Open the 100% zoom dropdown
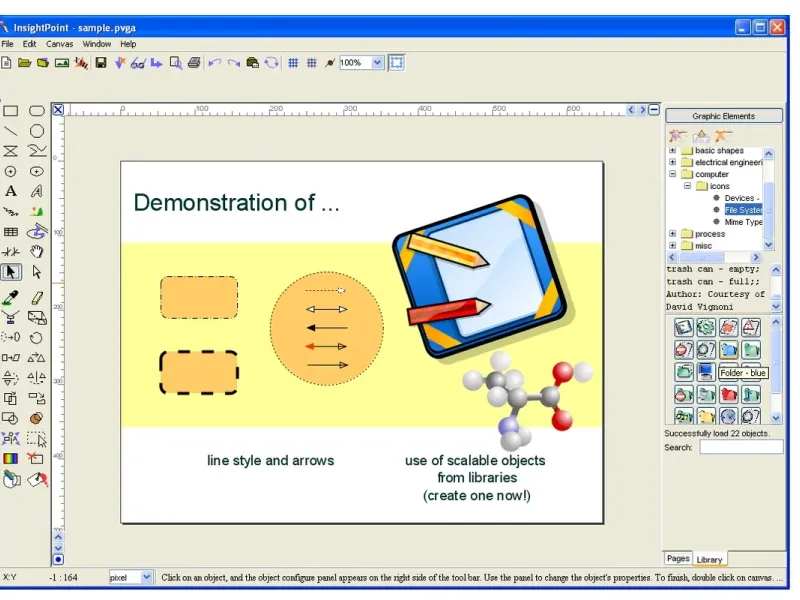The height and width of the screenshot is (600, 800). (377, 63)
